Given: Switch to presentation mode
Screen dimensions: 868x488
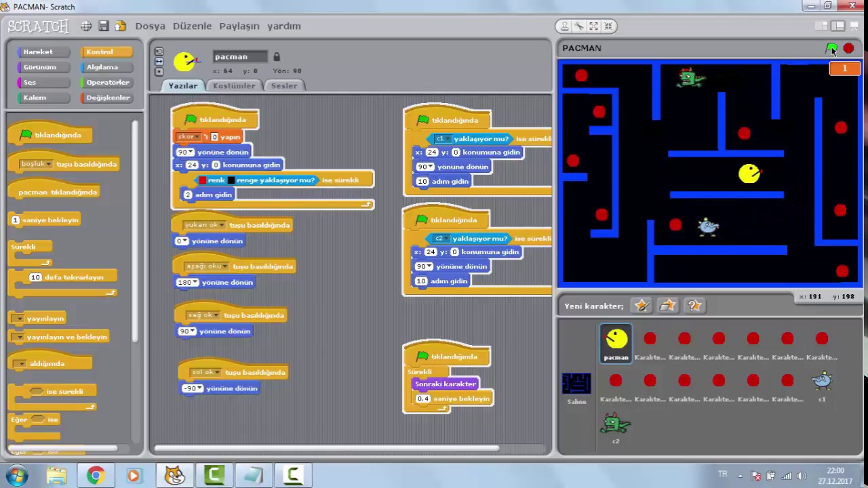Looking at the screenshot, I should click(x=854, y=26).
